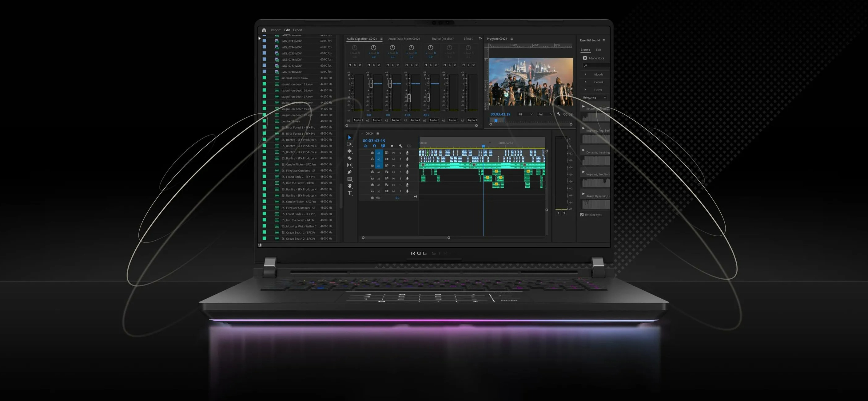
Task: Open Program monitor settings wrench
Action: coord(558,114)
